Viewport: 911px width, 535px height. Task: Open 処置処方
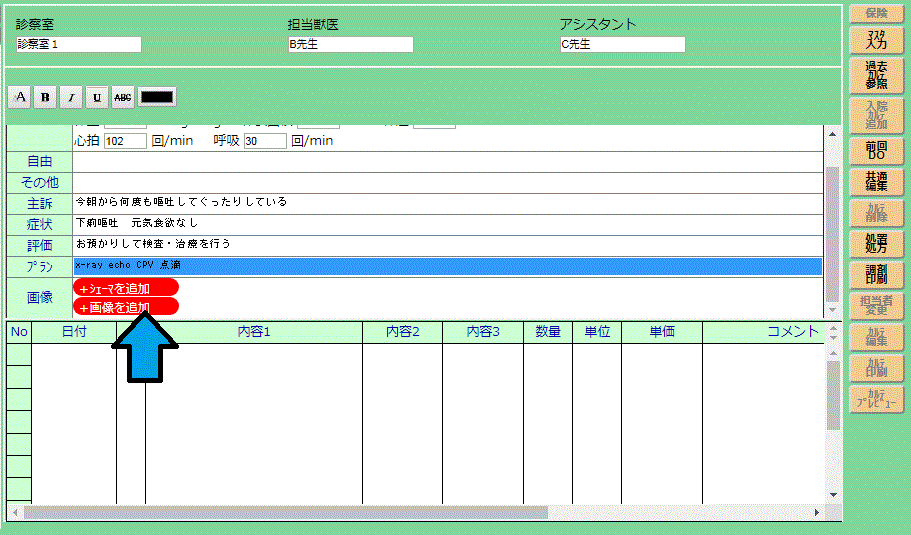pyautogui.click(x=876, y=244)
